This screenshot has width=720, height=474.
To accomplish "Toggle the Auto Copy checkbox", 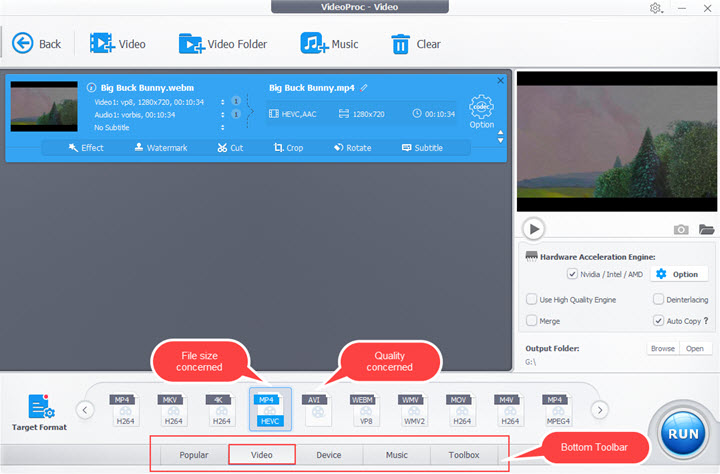I will (658, 321).
